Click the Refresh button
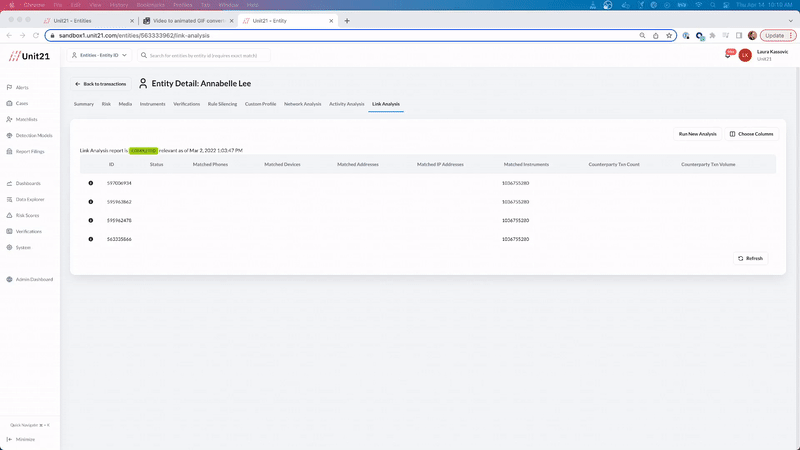This screenshot has width=800, height=450. coord(751,259)
